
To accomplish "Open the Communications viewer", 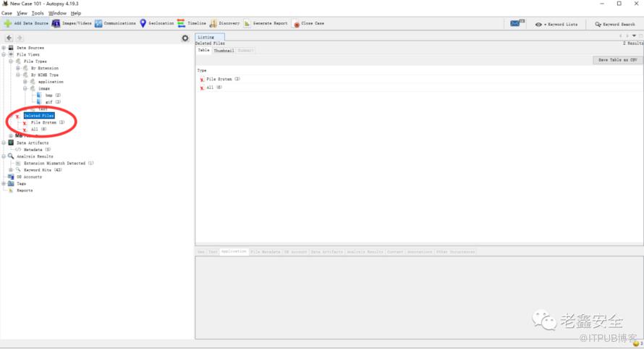I will [x=98, y=23].
